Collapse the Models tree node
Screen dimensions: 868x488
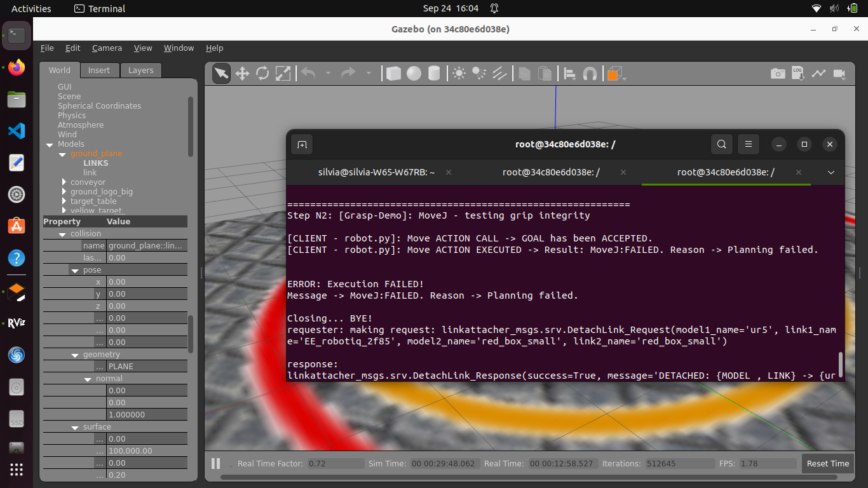50,144
